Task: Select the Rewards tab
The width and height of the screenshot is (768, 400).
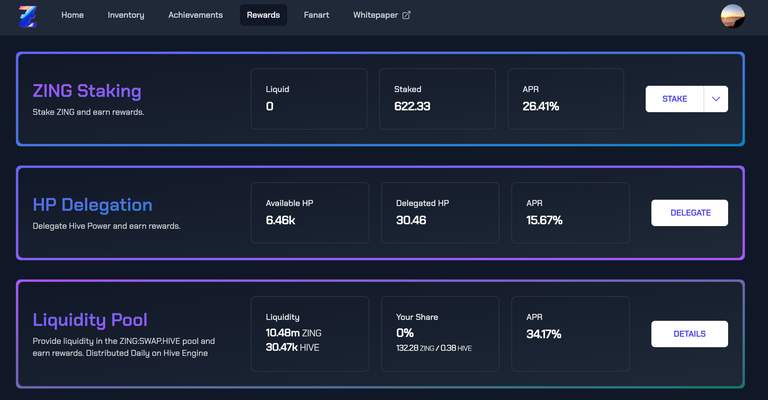Action: [264, 15]
